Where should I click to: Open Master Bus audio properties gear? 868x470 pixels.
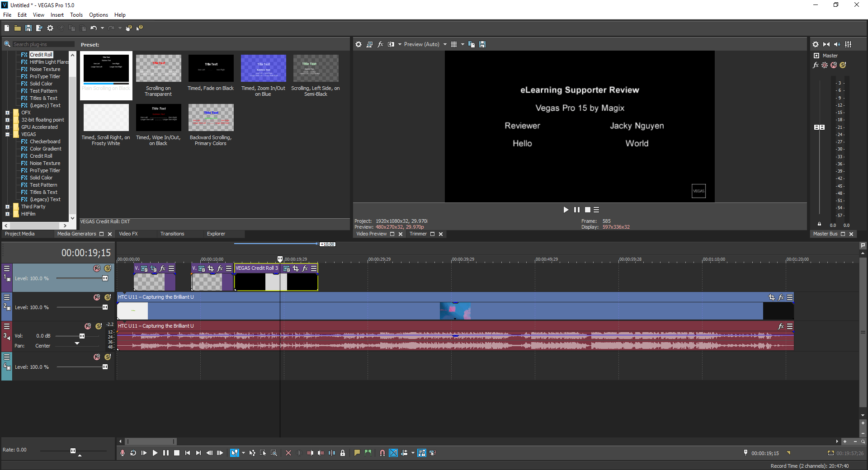816,44
